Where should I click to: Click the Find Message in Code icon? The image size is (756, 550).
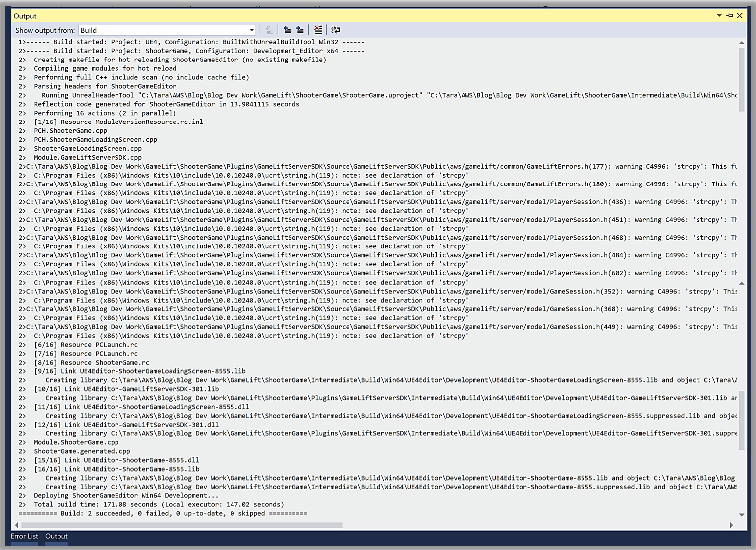coord(269,30)
